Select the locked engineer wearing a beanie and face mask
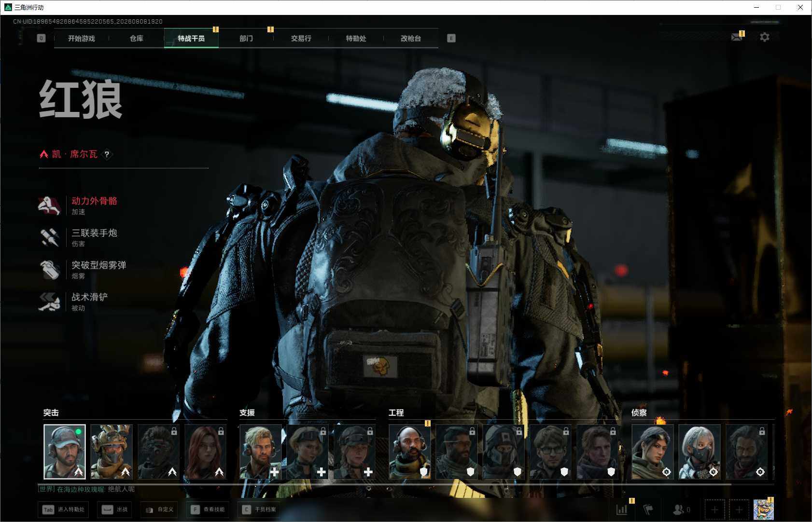 pos(504,452)
